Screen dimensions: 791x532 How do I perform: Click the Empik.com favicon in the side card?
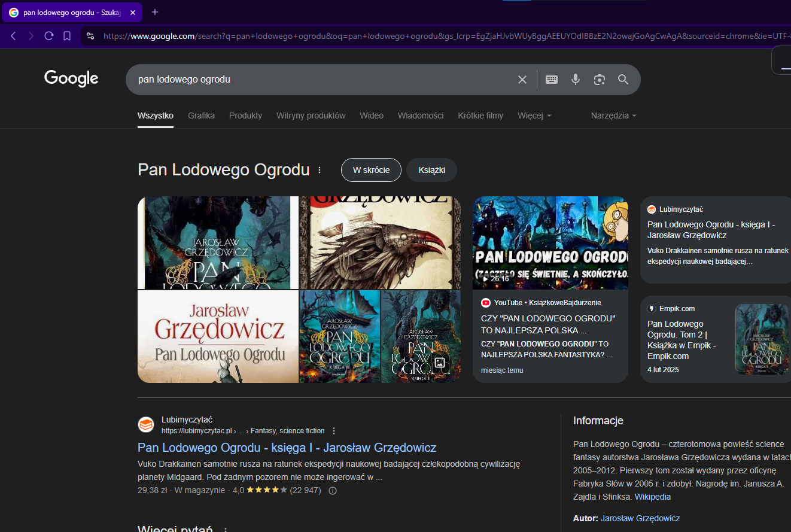[652, 309]
